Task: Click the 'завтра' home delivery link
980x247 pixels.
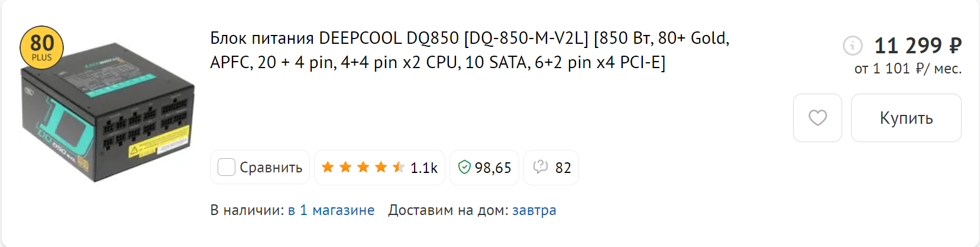Action: (534, 210)
